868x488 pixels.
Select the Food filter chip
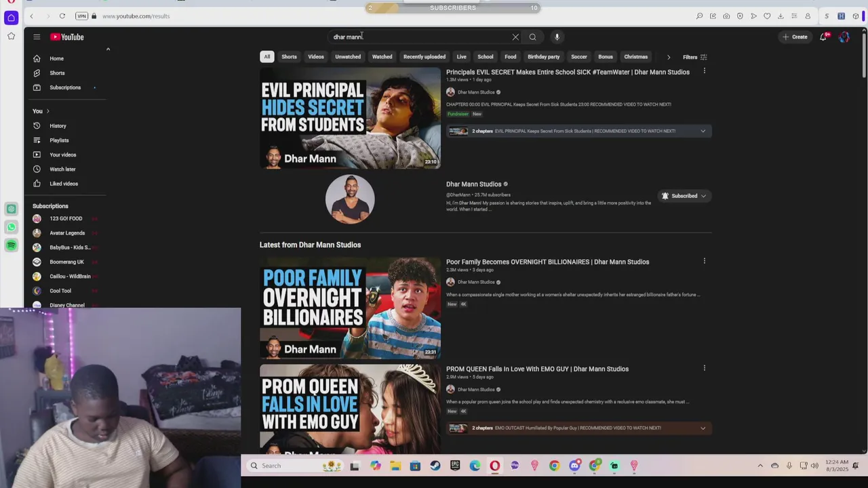click(511, 57)
